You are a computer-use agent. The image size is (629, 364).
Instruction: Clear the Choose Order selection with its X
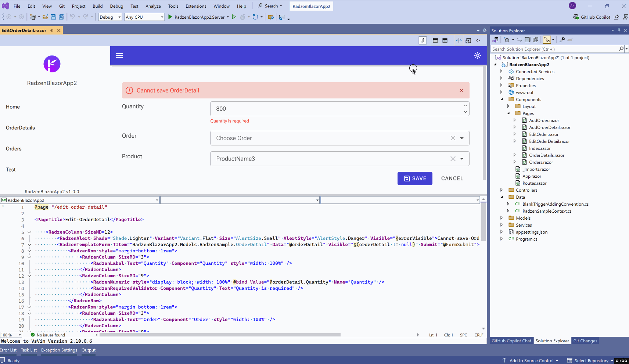click(453, 138)
